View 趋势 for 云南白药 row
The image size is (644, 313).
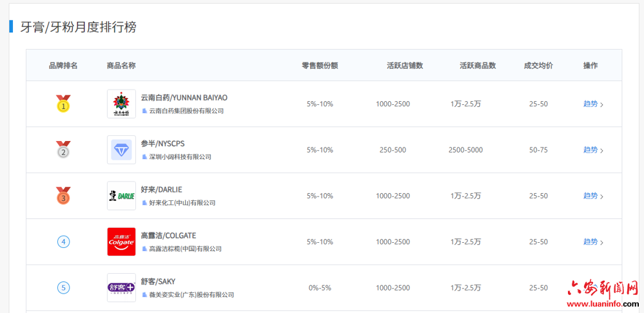coord(592,104)
